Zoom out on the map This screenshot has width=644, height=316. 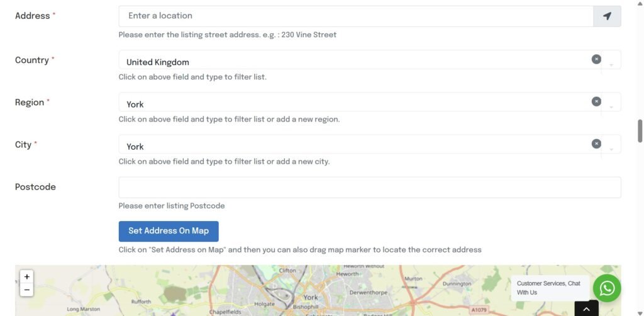pyautogui.click(x=26, y=290)
